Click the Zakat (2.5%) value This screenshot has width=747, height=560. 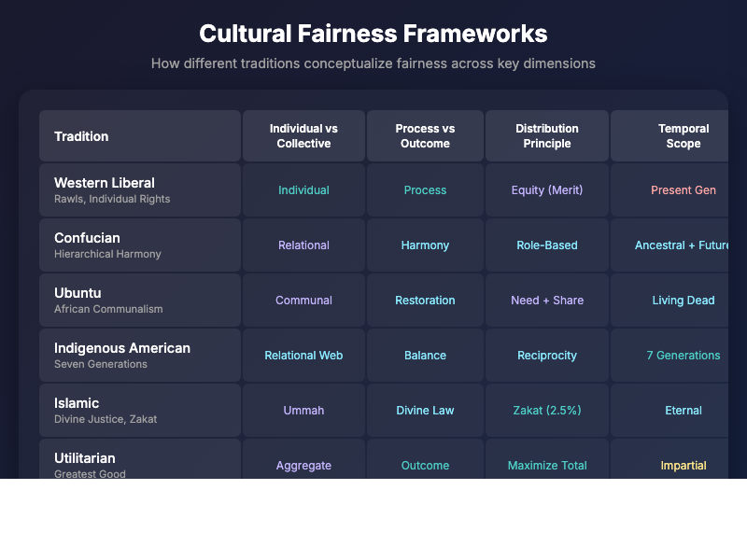point(546,410)
